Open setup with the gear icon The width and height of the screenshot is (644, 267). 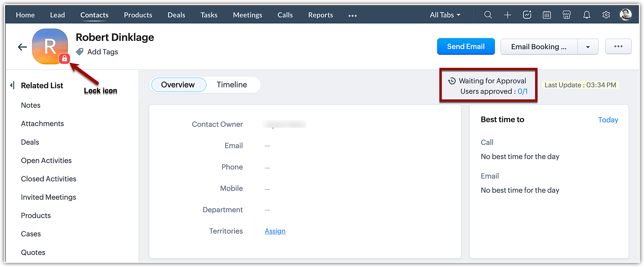(x=606, y=15)
